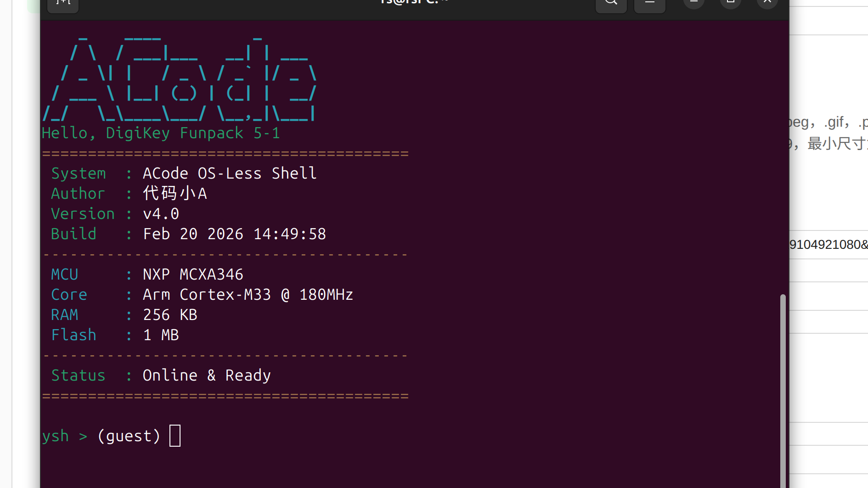Open the terminal hamburger menu
Screen dimensions: 868x488
click(x=649, y=4)
